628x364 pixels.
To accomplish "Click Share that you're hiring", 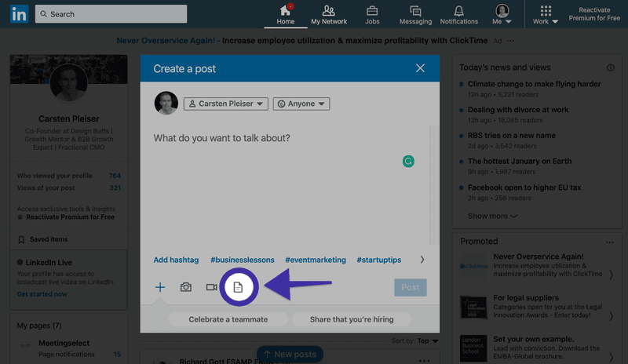I will pyautogui.click(x=352, y=319).
